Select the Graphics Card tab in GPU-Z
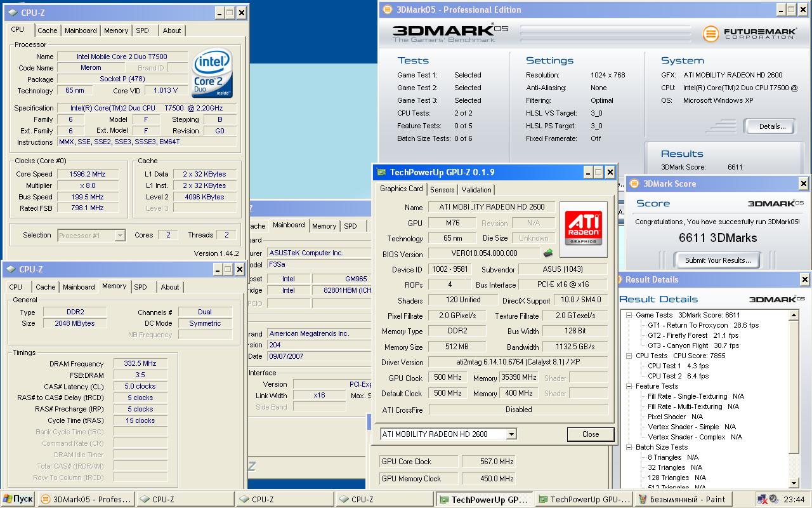Viewport: 812px width, 508px height. pos(402,189)
